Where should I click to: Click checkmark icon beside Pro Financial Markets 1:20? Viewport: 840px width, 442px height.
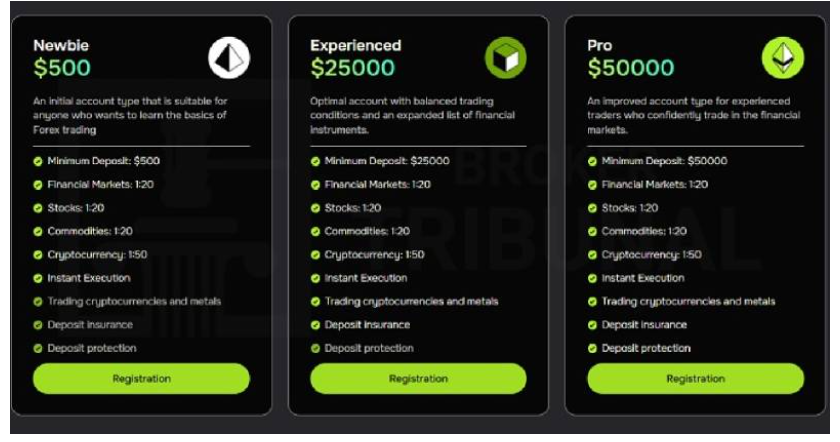pyautogui.click(x=592, y=185)
